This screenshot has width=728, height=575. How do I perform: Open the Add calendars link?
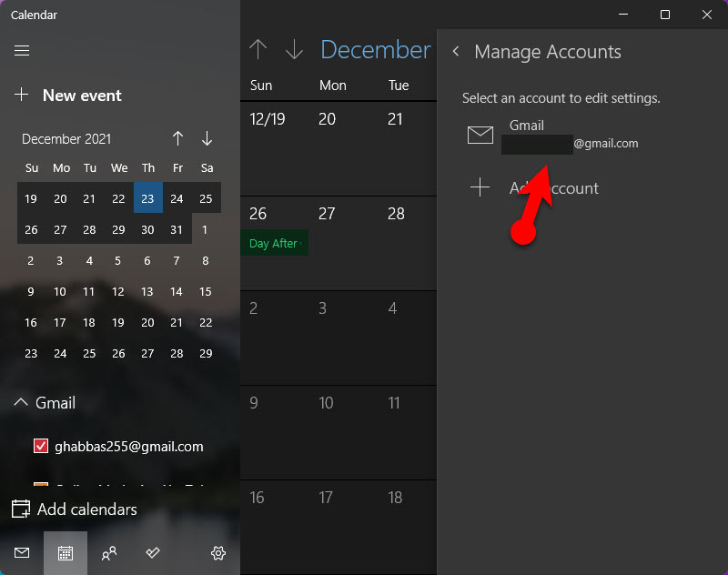(x=86, y=509)
